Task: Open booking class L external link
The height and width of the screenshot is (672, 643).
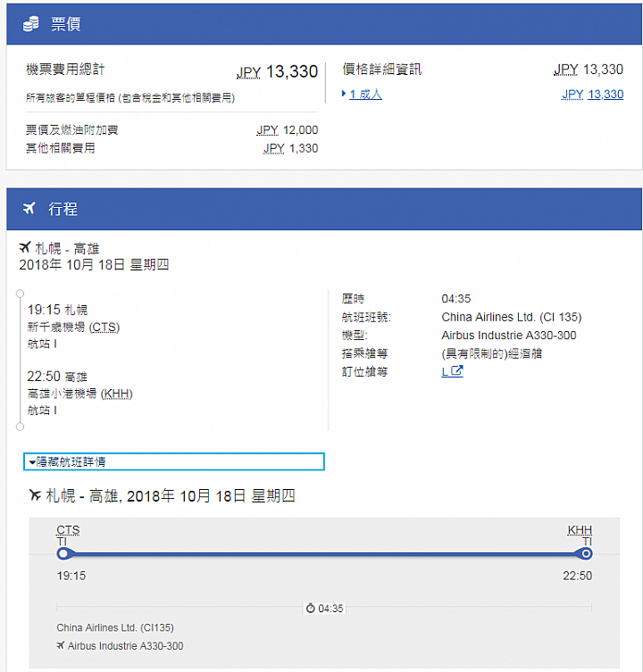Action: pyautogui.click(x=452, y=371)
